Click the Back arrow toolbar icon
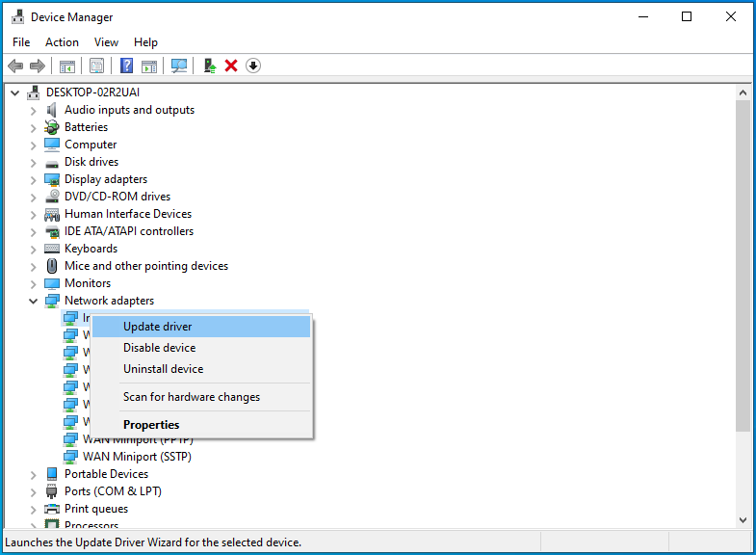The image size is (756, 555). [x=16, y=66]
